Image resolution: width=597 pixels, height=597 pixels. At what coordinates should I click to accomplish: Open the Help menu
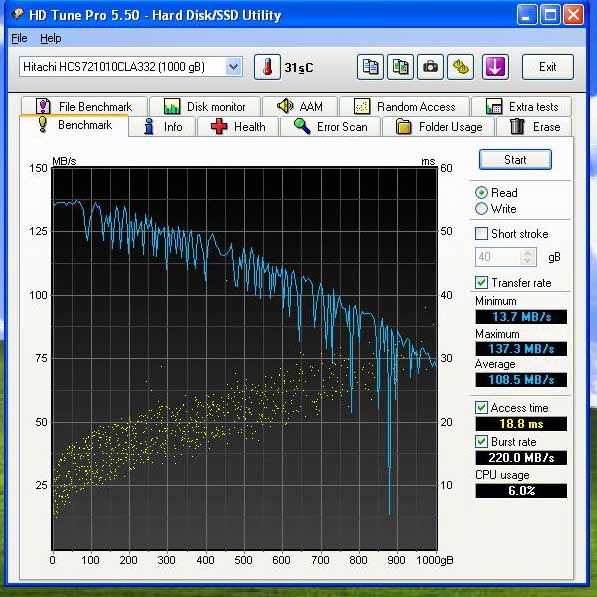tap(51, 38)
